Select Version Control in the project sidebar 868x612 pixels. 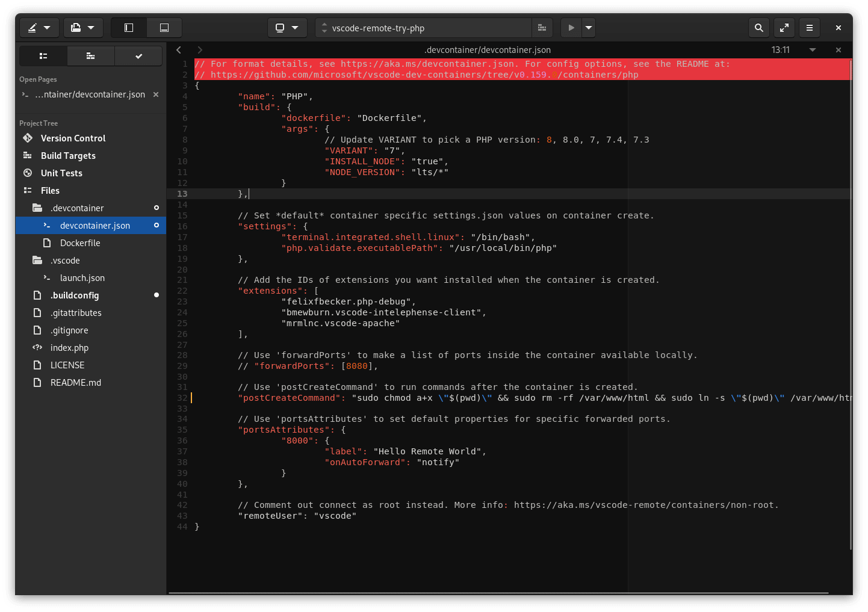click(72, 138)
